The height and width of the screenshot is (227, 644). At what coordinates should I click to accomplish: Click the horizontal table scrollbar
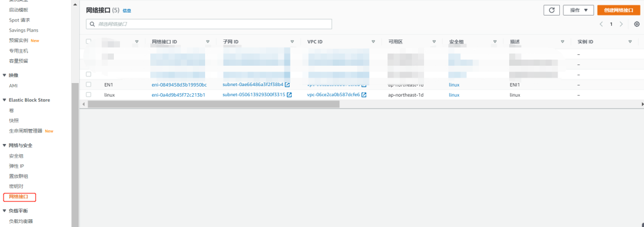point(213,104)
